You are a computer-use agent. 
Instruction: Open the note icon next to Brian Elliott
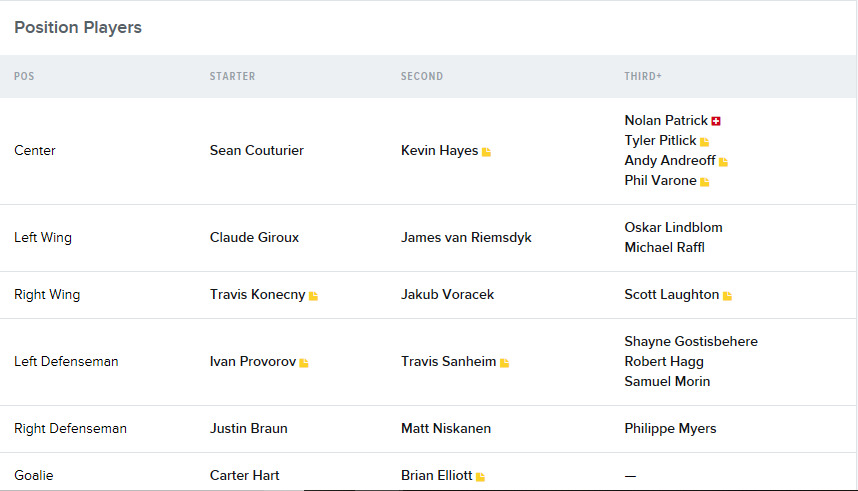click(x=480, y=476)
